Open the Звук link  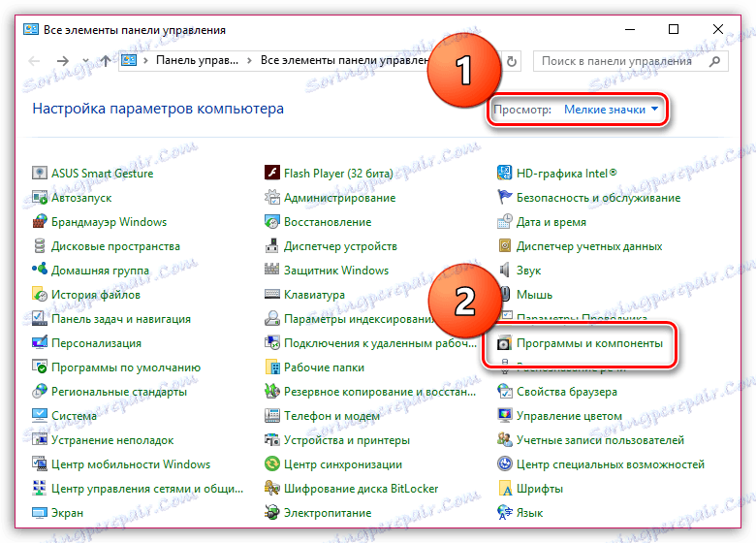[528, 271]
